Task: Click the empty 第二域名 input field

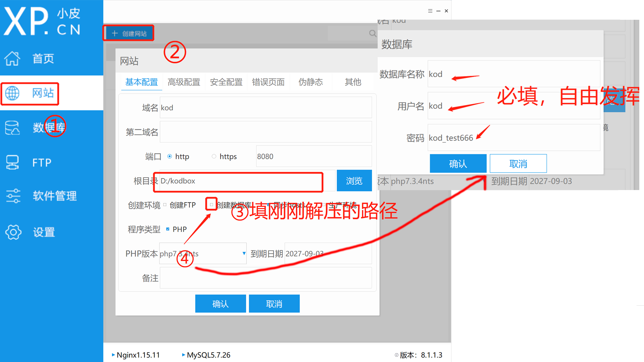Action: point(266,132)
